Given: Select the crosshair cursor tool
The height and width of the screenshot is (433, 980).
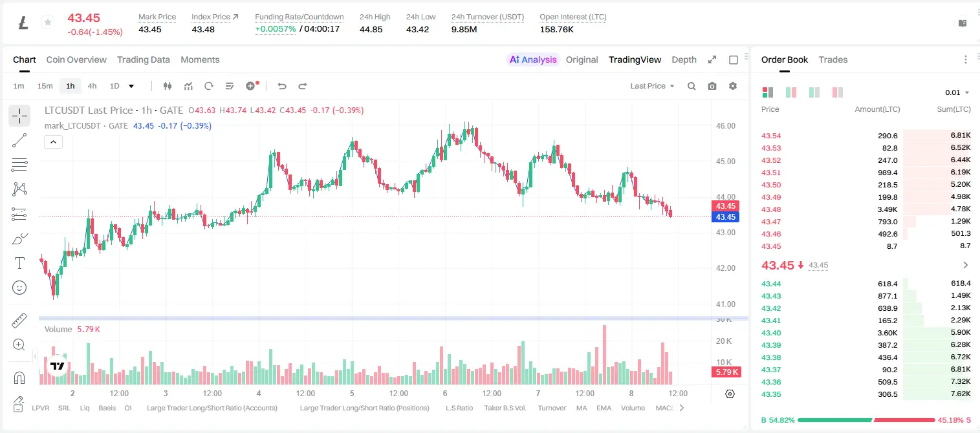Looking at the screenshot, I should 19,116.
